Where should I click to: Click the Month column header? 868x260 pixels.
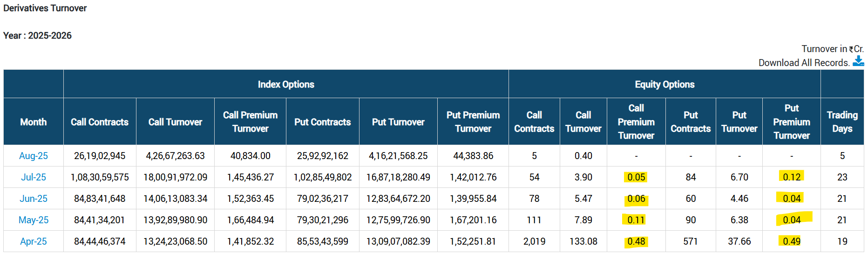point(34,122)
